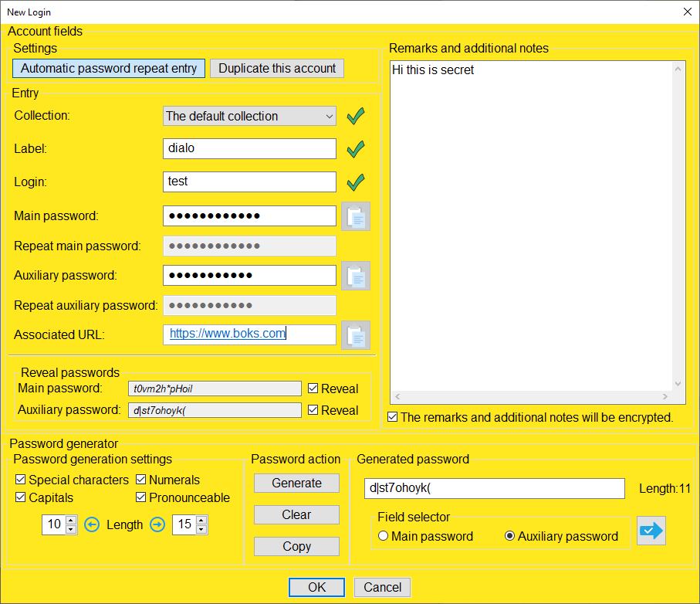Click paste icon beside Associated URL field
Viewport: 700px width, 604px height.
pos(356,335)
